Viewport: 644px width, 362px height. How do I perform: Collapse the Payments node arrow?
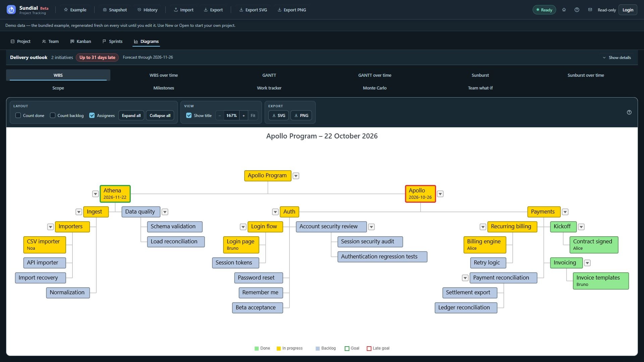tap(565, 212)
